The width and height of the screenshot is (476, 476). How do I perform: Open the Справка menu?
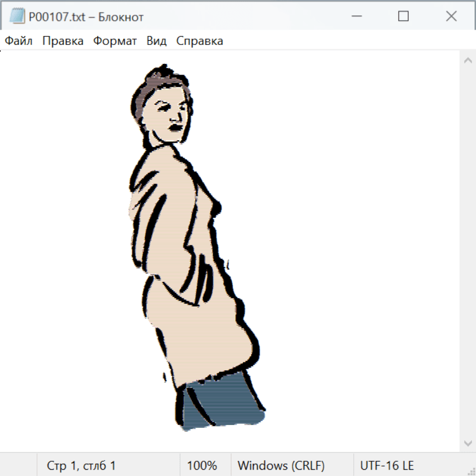pos(199,41)
